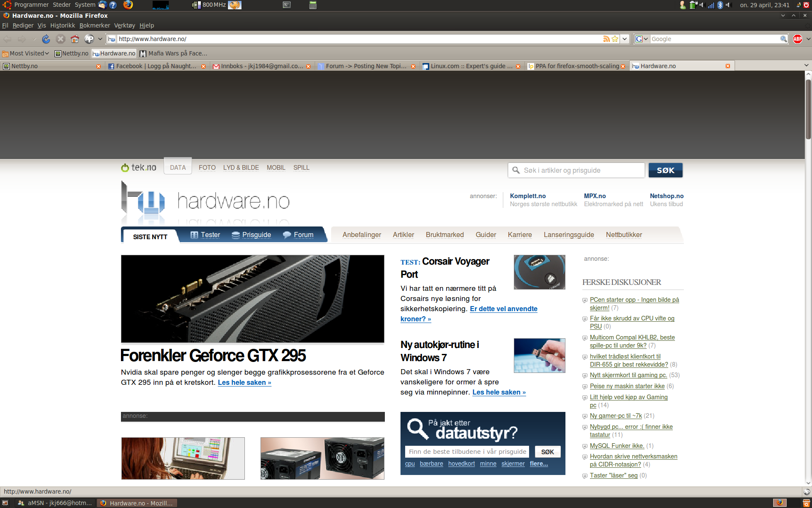Image resolution: width=812 pixels, height=508 pixels.
Task: Expand the Adblock Plus dropdown arrow
Action: point(808,39)
